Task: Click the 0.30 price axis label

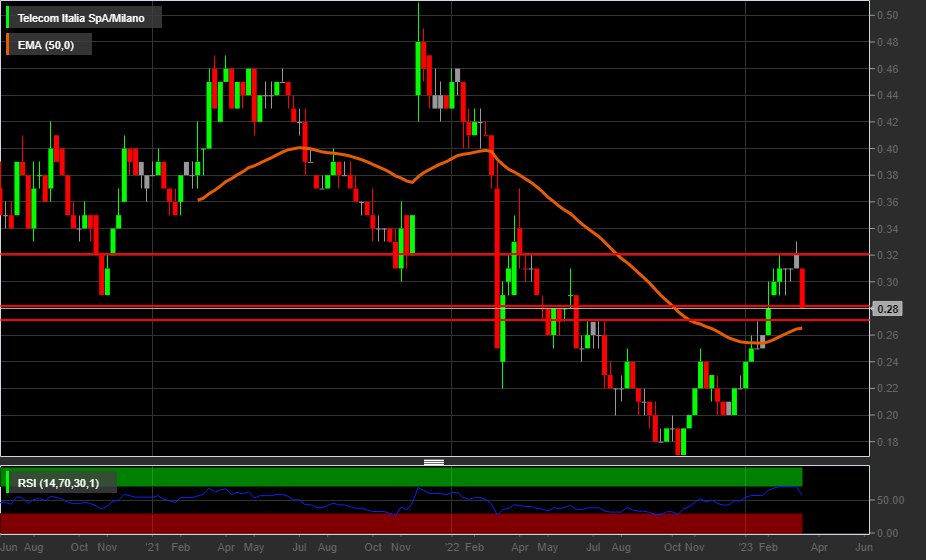Action: pos(888,282)
